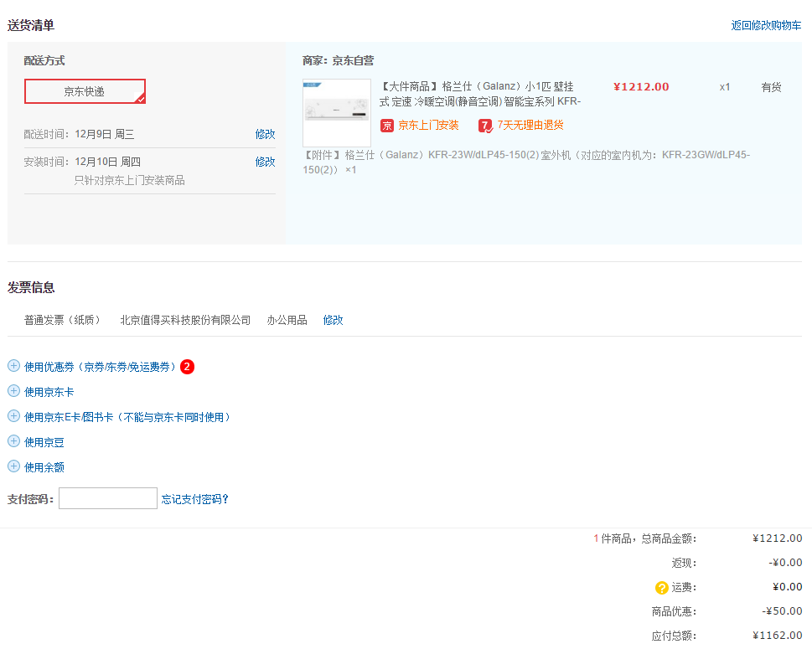Screen dimensions: 812x649
Task: Click the 【附件】 KFR-23W outdoor unit text
Action: (526, 162)
